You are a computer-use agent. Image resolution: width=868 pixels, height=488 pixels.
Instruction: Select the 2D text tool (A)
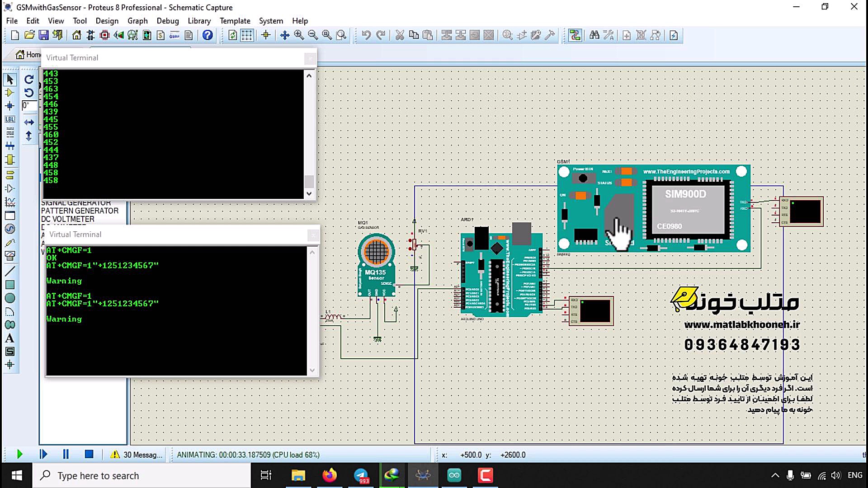pos(10,338)
